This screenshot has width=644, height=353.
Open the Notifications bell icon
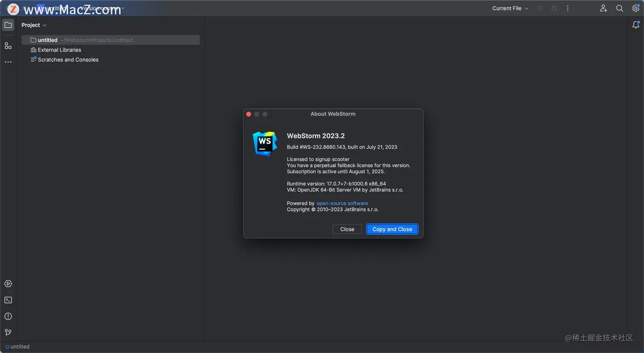click(635, 25)
